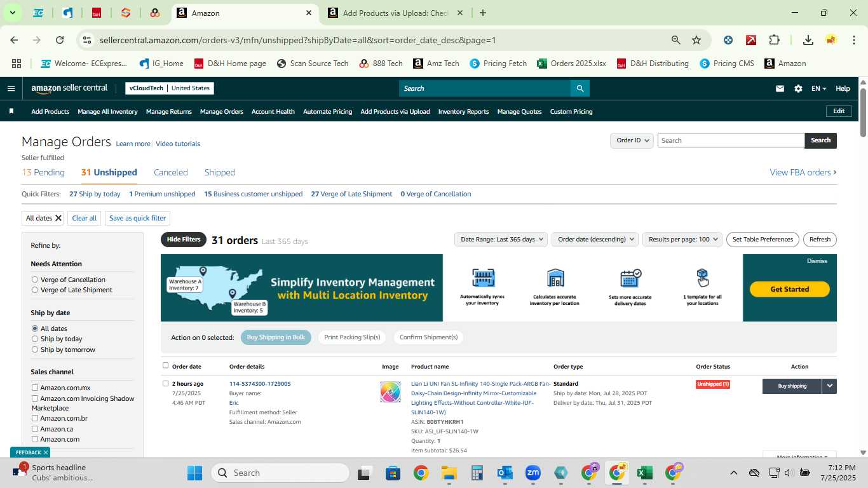The width and height of the screenshot is (868, 488).
Task: Click the bookmark flag icon in nav bar
Action: click(11, 111)
